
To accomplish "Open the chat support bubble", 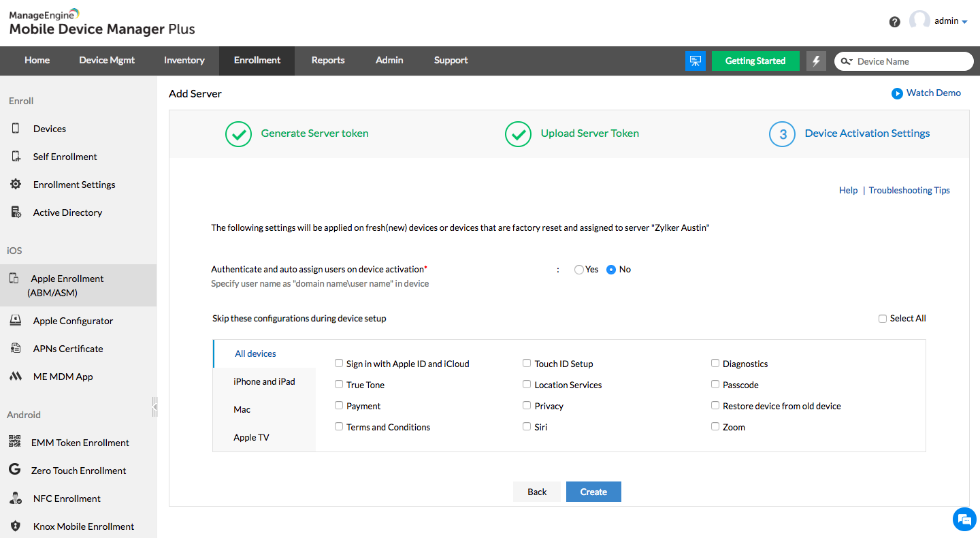I will [964, 519].
